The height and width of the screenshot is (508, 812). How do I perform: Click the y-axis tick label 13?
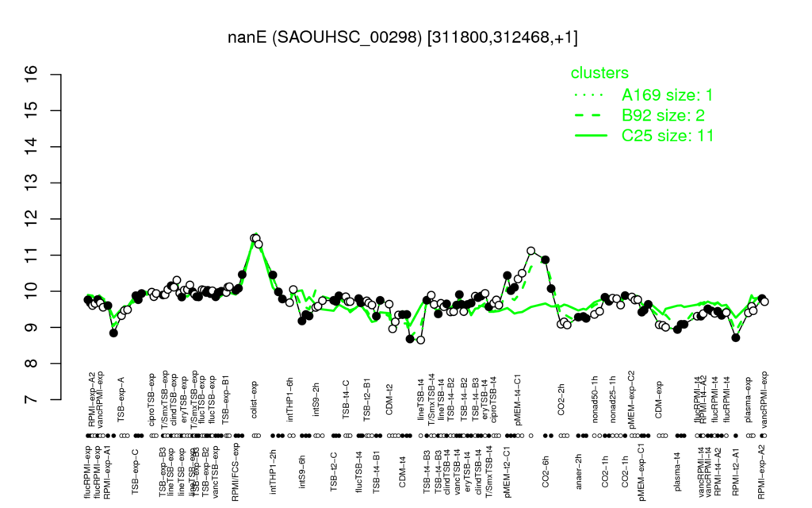tap(32, 183)
